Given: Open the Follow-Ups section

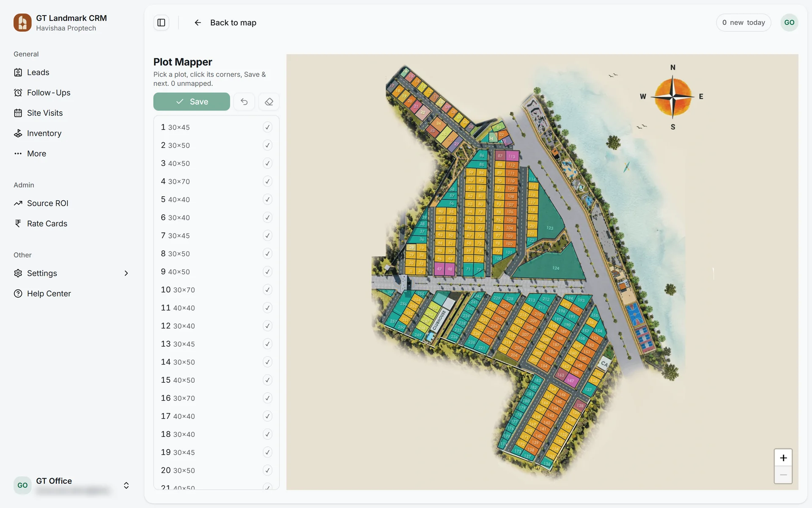Looking at the screenshot, I should (x=49, y=93).
